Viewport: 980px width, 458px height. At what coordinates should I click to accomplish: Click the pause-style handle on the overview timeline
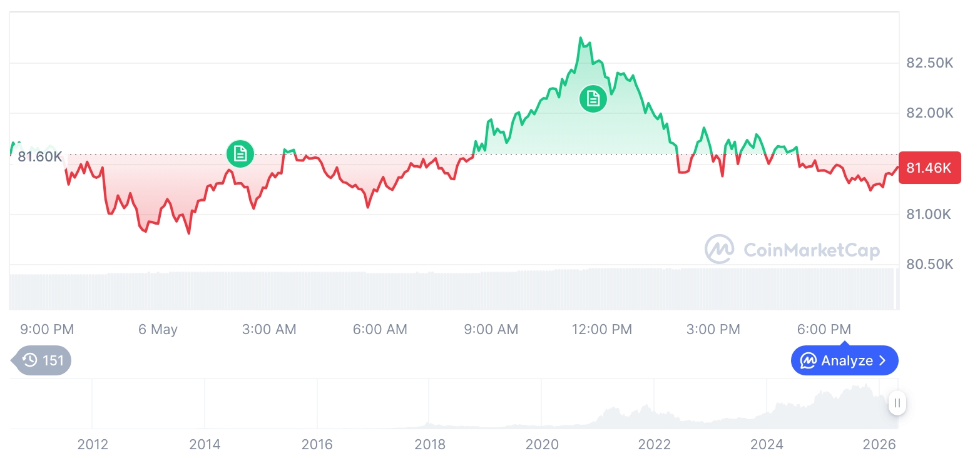[897, 403]
